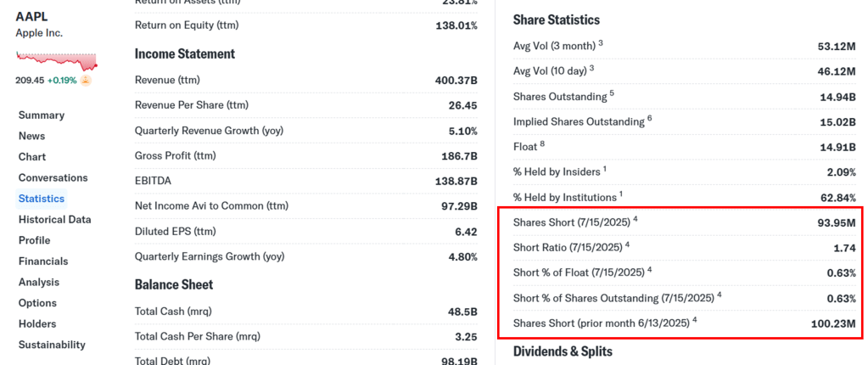
Task: Click footnote 1 on % Held by Insiders
Action: point(605,169)
